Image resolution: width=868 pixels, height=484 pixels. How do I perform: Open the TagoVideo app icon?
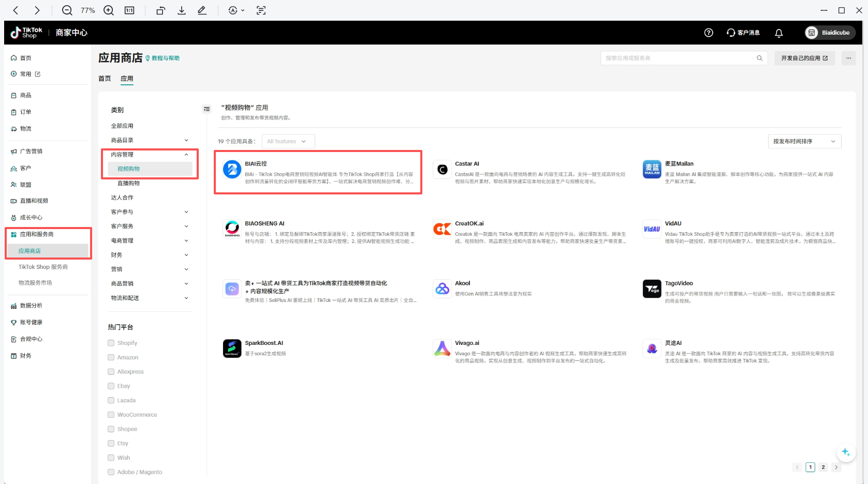pos(652,289)
